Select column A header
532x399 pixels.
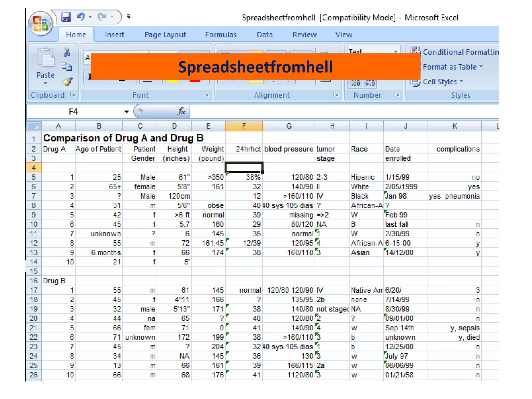pos(58,126)
